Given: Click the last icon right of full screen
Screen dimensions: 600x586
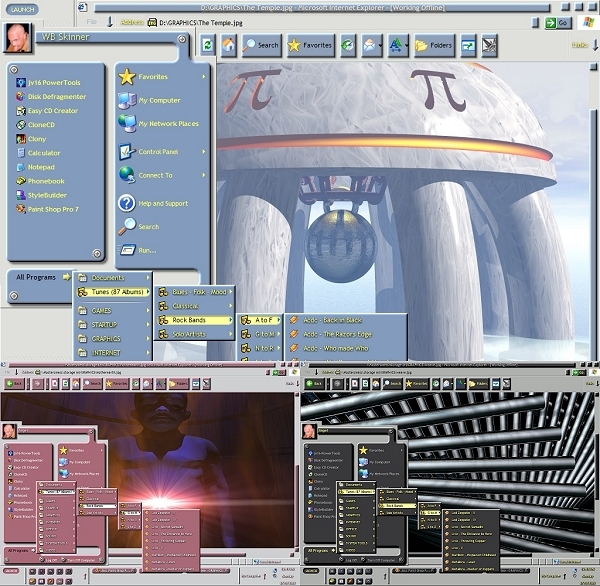Looking at the screenshot, I should tap(489, 46).
